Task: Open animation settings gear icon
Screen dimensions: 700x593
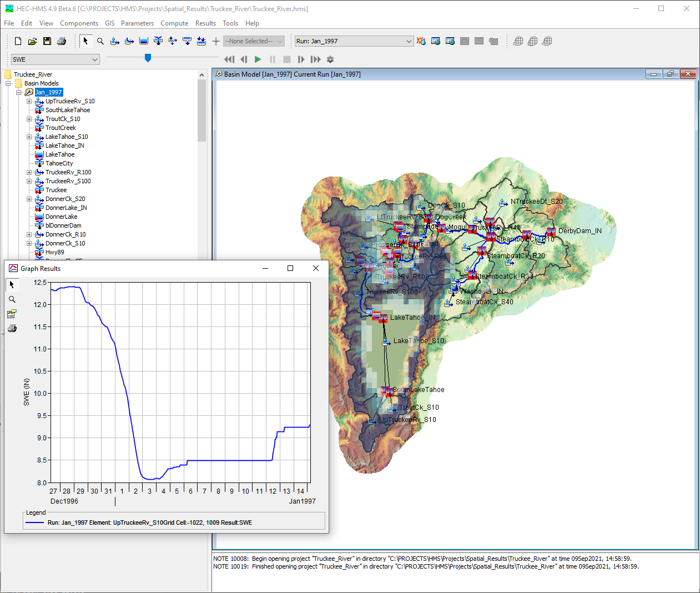Action: pos(330,59)
